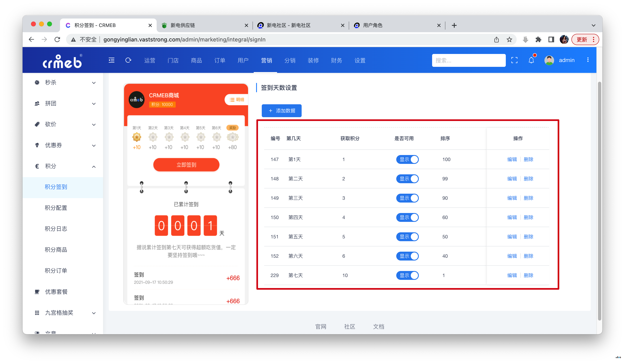The width and height of the screenshot is (625, 364).
Task: Reload the page with browser refresh
Action: tap(57, 39)
